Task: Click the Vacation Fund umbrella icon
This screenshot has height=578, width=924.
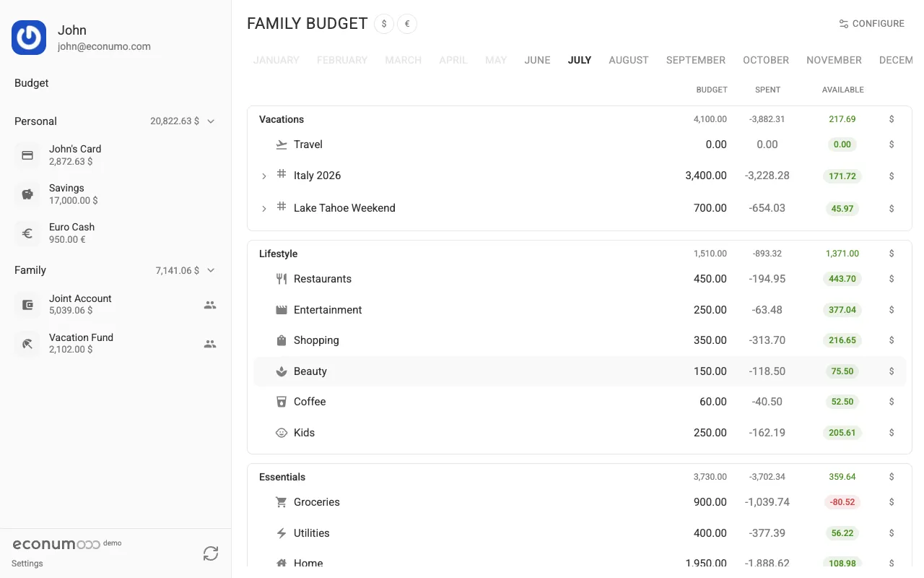Action: click(x=27, y=344)
